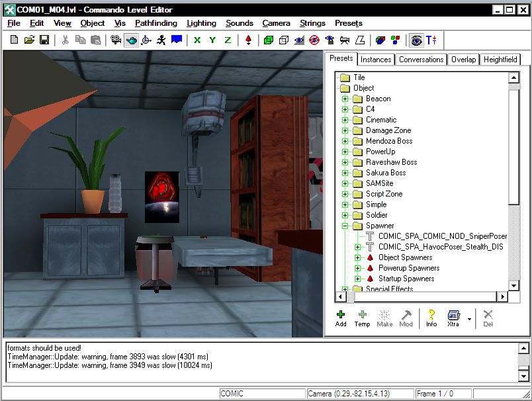
Task: Select the camera mode toolbar icon
Action: point(116,40)
